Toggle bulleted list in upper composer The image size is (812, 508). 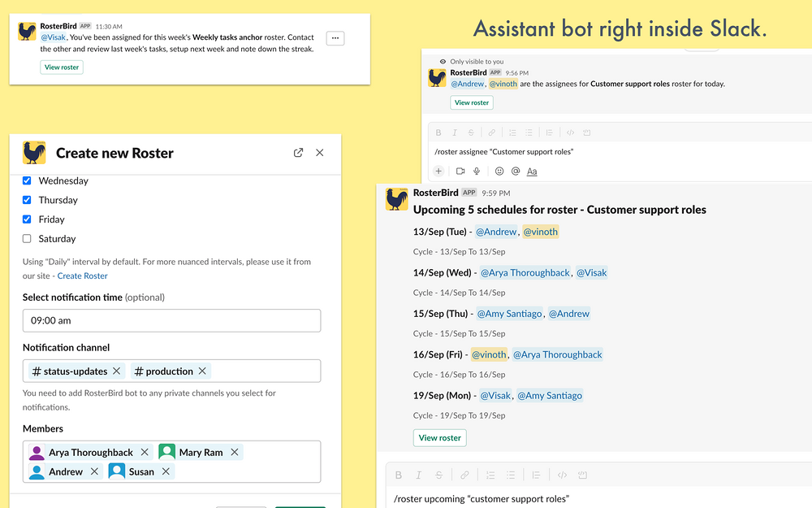(529, 132)
